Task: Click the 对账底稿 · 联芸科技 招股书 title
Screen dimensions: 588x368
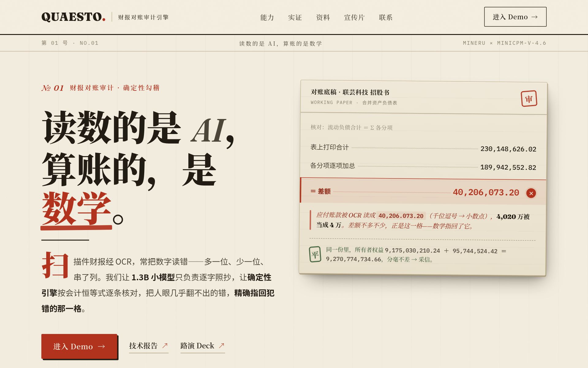Action: tap(350, 92)
